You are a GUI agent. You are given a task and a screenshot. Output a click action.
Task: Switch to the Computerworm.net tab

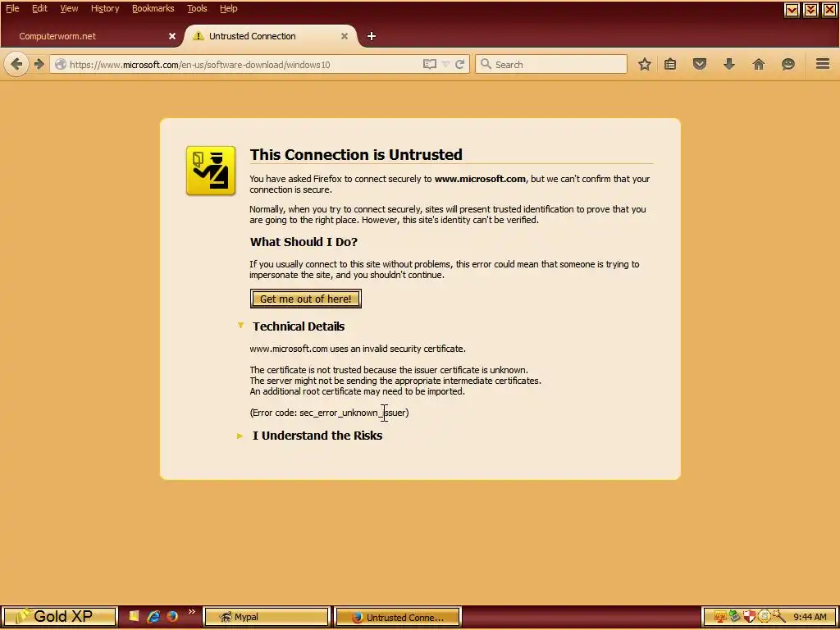[92, 36]
